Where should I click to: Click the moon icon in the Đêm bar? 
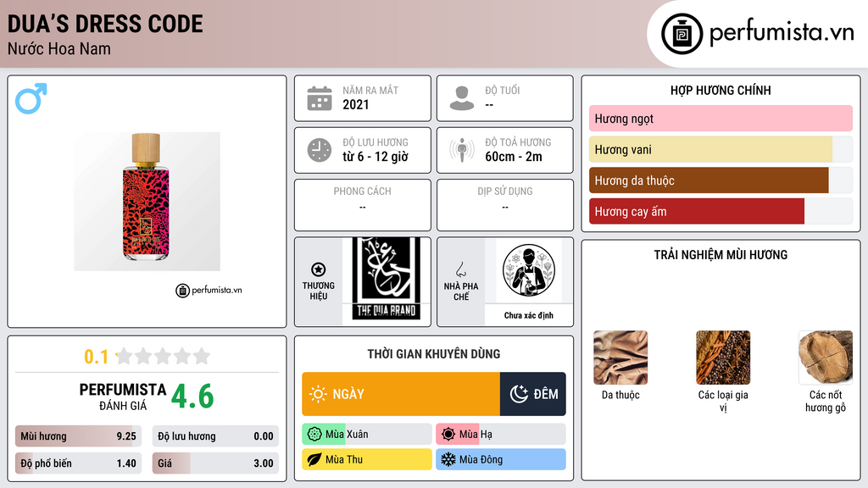click(x=519, y=394)
